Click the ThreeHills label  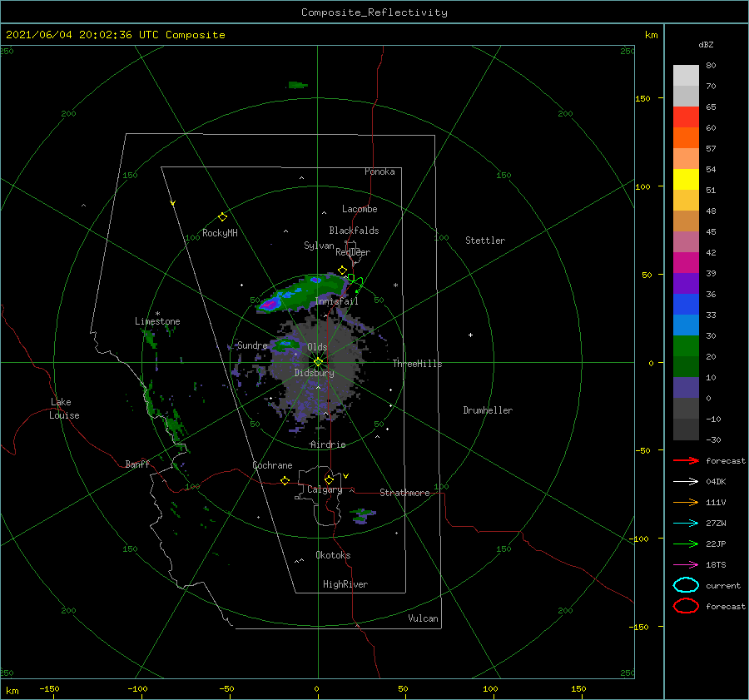tap(417, 364)
